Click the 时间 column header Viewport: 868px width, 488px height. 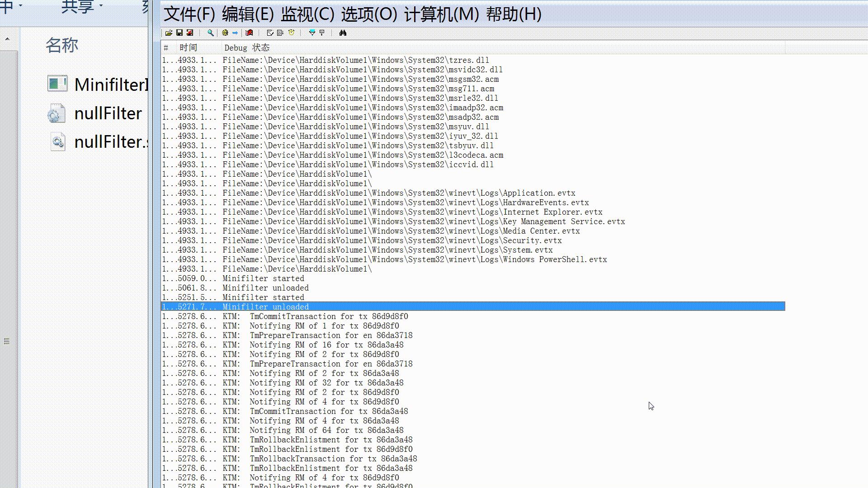[x=188, y=48]
